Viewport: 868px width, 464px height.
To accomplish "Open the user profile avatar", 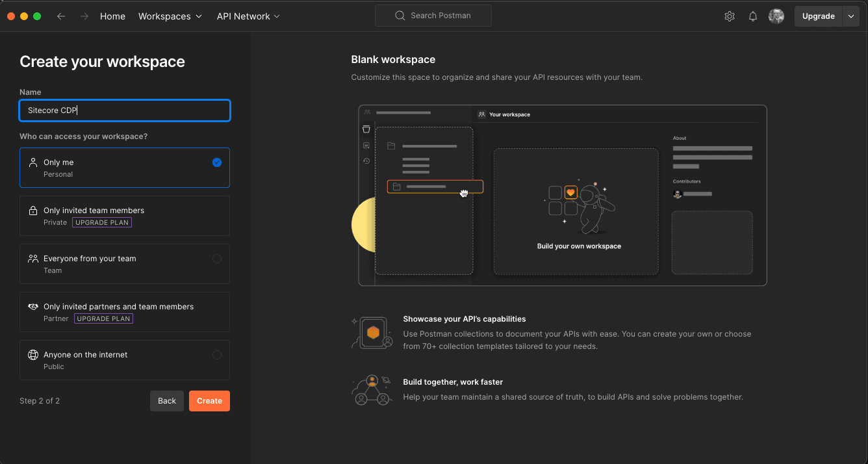I will click(776, 16).
